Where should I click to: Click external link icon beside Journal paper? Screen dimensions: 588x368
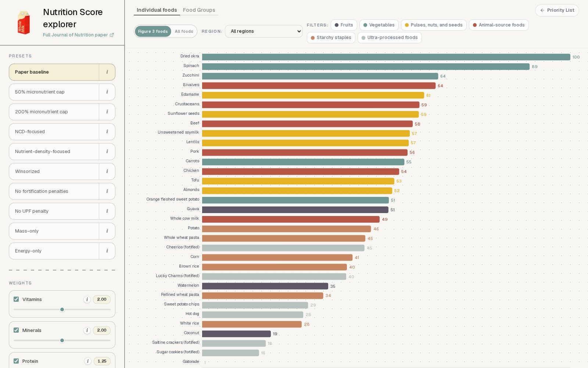[x=112, y=35]
